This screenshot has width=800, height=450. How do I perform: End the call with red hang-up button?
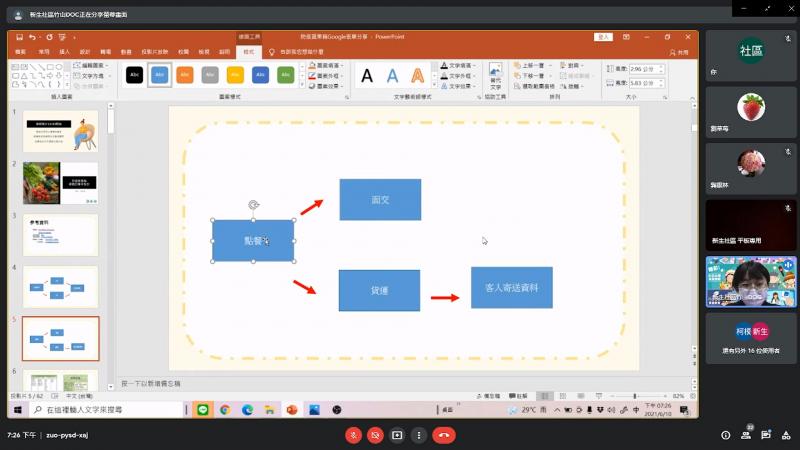pyautogui.click(x=444, y=435)
